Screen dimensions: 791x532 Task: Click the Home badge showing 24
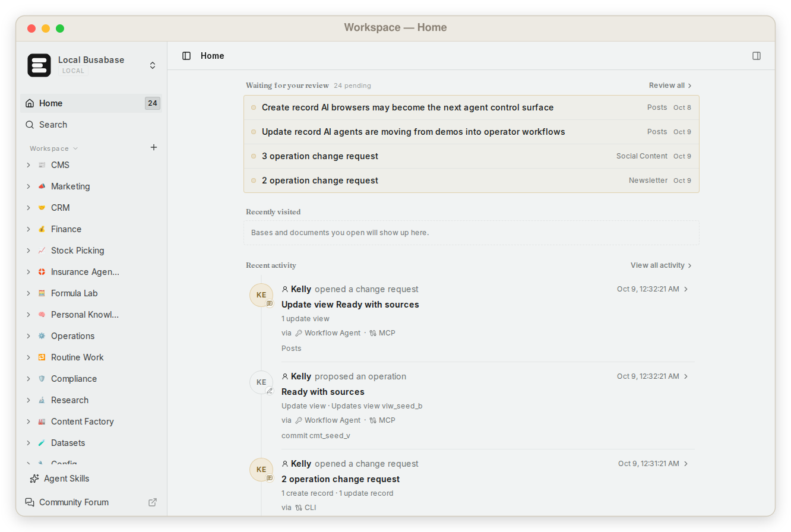153,103
